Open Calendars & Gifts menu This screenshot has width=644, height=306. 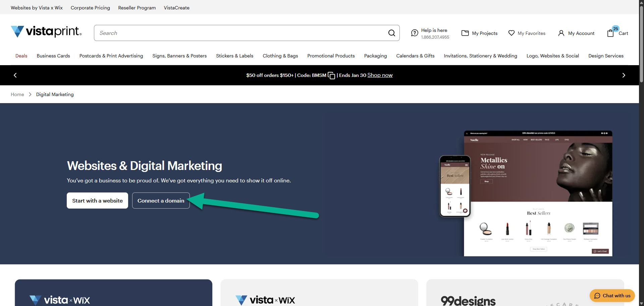pos(415,56)
